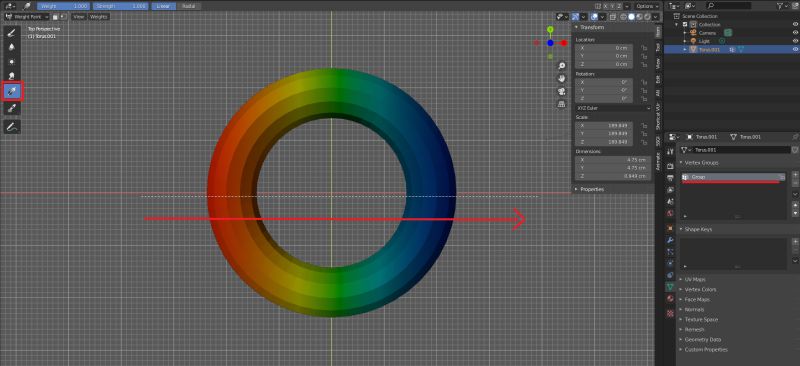
Task: Collapse the Transform panel
Action: click(592, 27)
